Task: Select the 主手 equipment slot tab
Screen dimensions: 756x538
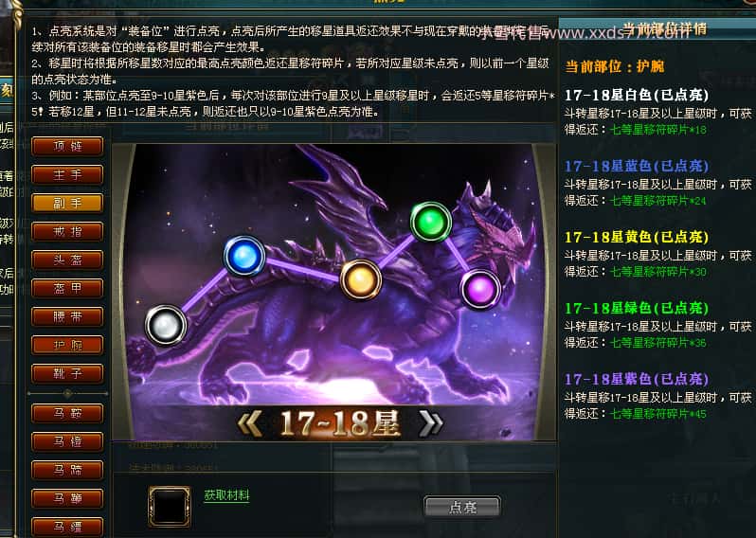Action: (67, 175)
